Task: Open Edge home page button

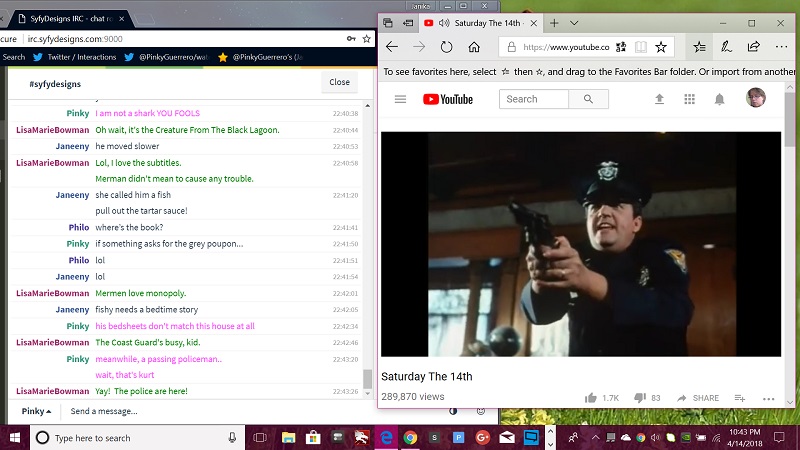Action: (x=474, y=47)
